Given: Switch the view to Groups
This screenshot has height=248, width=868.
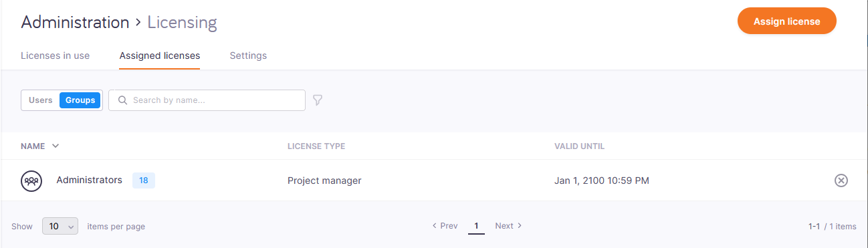Looking at the screenshot, I should 80,100.
